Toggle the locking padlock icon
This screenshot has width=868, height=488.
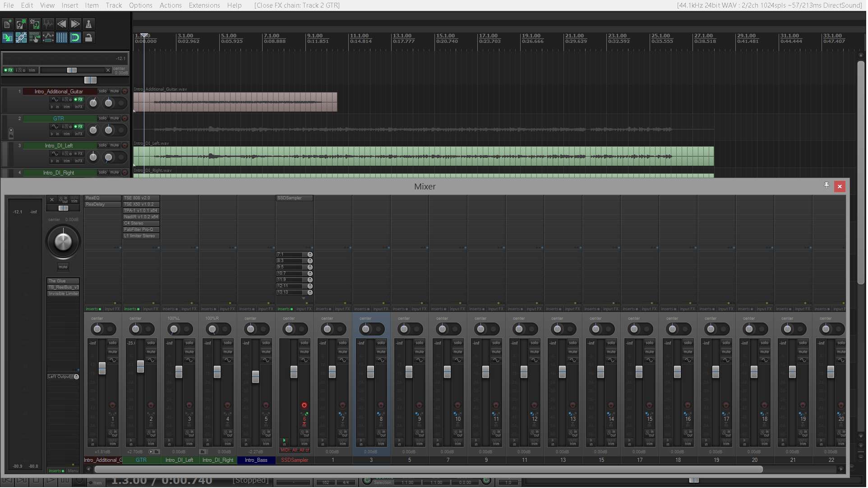[89, 38]
